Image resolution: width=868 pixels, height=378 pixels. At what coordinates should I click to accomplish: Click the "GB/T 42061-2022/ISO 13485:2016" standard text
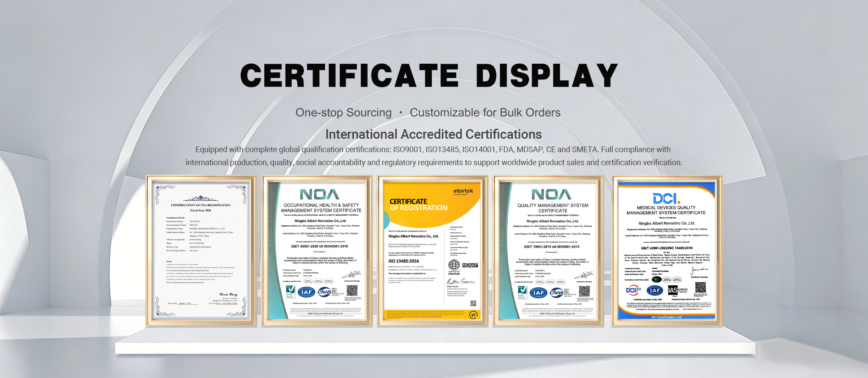point(667,248)
